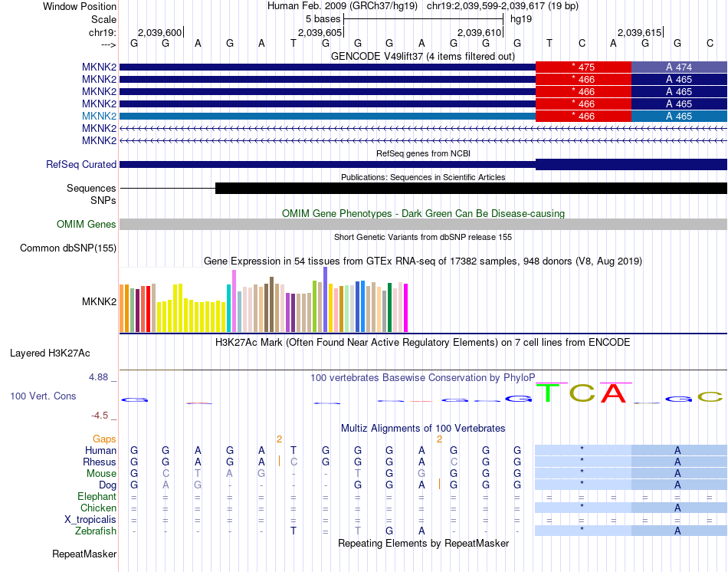Click the 5 bases scale bar
The image size is (728, 572).
(423, 19)
